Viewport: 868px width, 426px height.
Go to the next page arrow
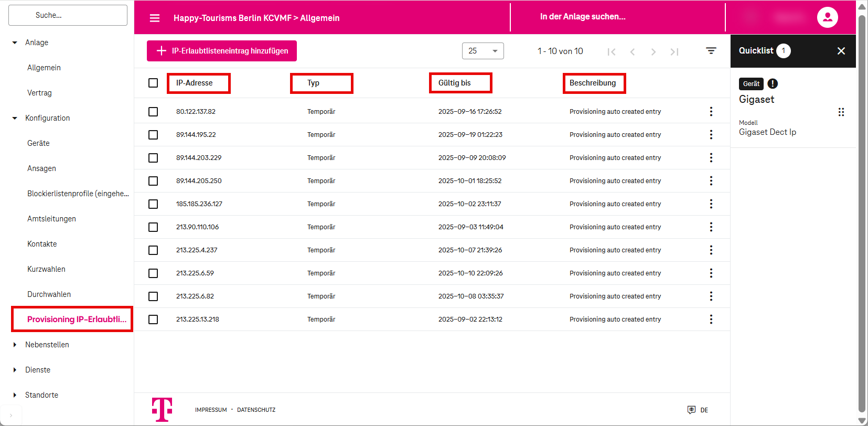coord(653,51)
